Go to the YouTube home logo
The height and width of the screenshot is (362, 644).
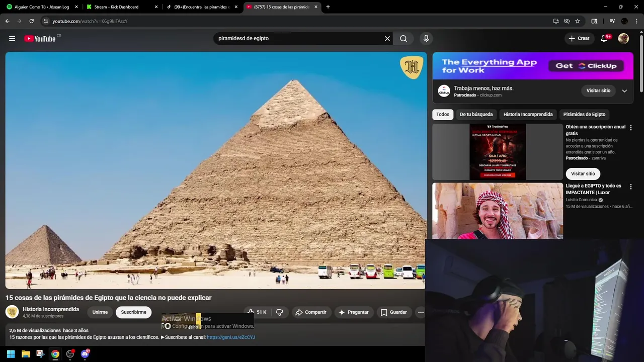40,39
